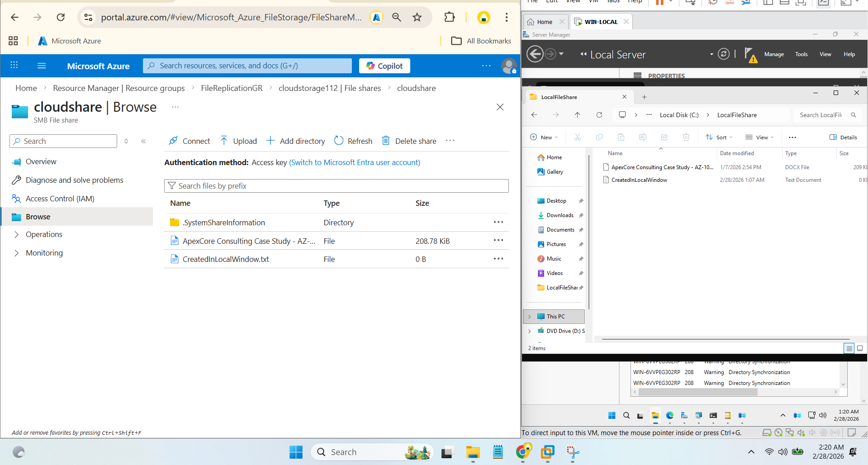Click Server Manager refresh icon
868x465 pixels.
pyautogui.click(x=724, y=54)
